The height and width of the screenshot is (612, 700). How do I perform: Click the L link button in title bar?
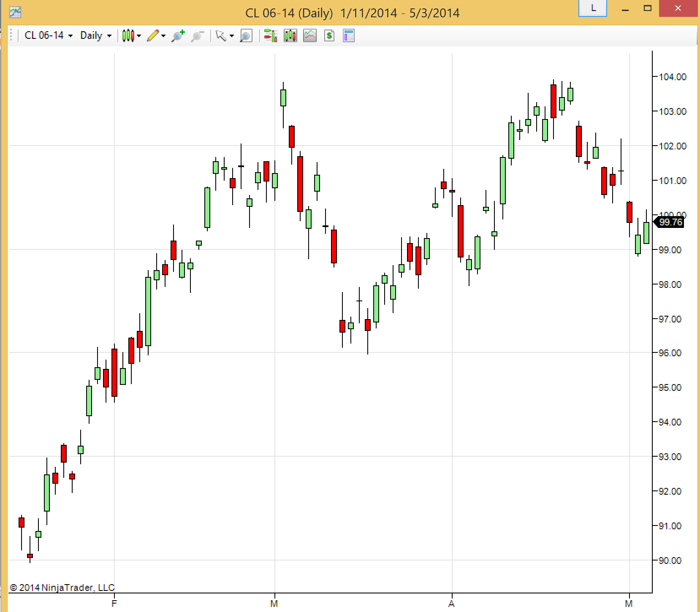click(593, 8)
